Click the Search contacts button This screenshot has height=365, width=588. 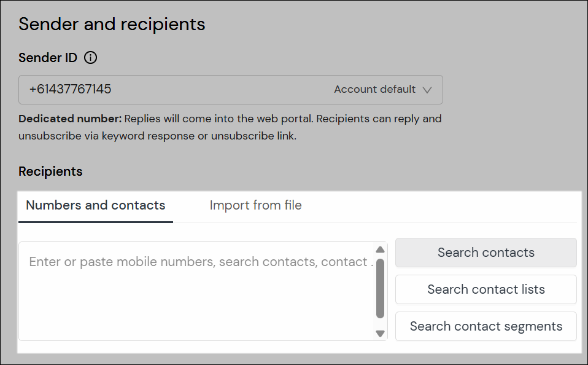point(485,253)
